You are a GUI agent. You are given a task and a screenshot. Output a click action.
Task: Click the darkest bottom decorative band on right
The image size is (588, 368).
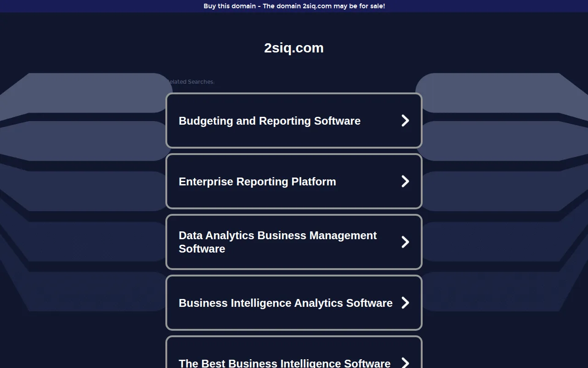pos(501,291)
